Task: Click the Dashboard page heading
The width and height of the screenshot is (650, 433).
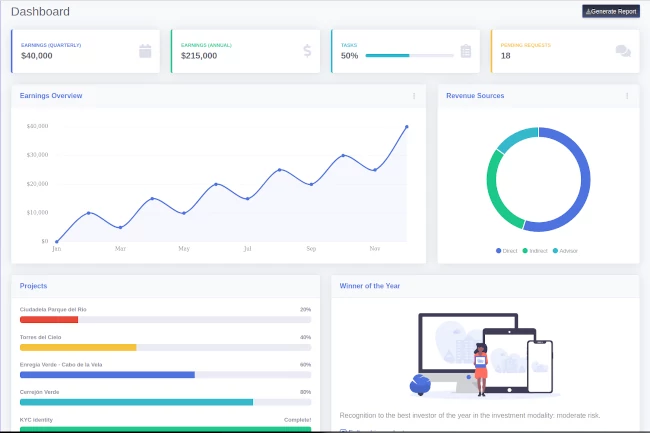Action: coord(40,12)
